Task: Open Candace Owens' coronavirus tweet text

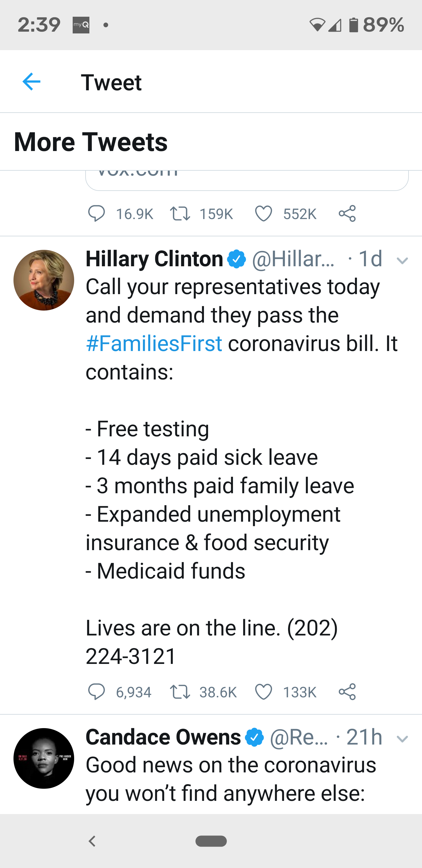Action: coord(230,779)
